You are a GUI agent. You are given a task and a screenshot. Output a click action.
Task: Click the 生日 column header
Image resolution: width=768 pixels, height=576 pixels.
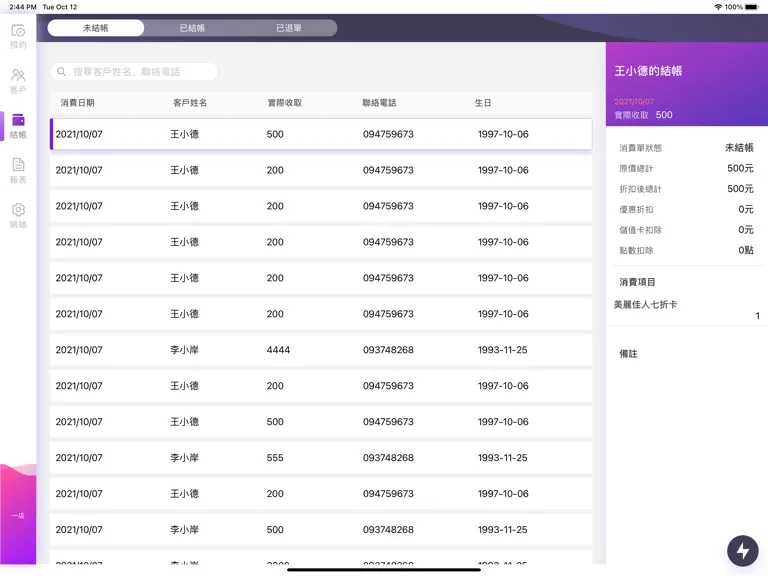482,103
